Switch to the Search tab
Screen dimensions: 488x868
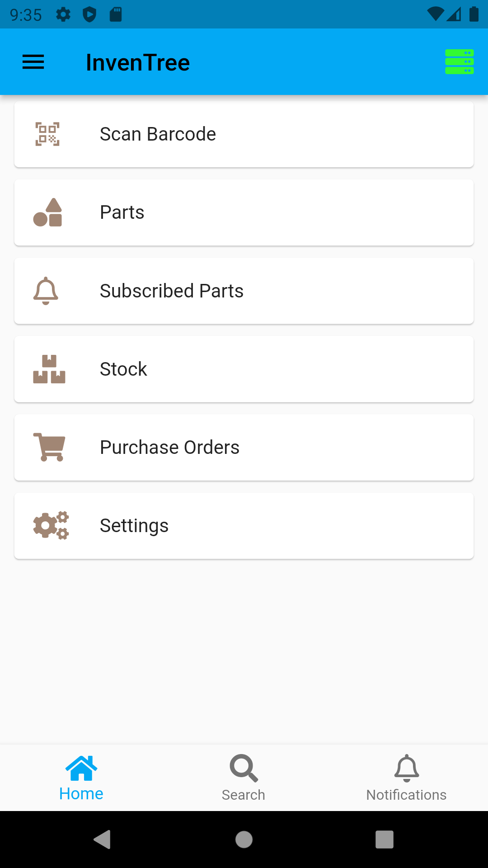244,778
